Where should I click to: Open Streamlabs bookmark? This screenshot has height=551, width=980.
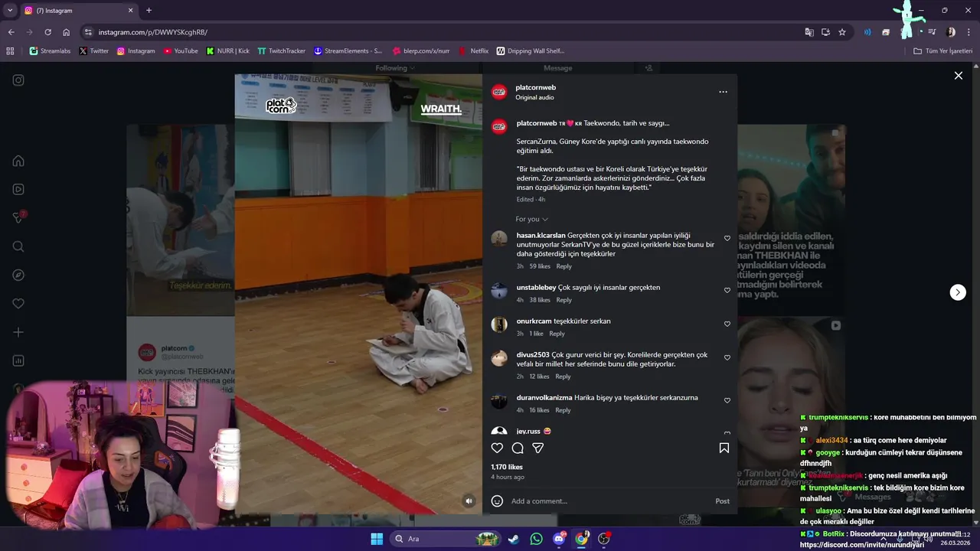click(x=50, y=51)
